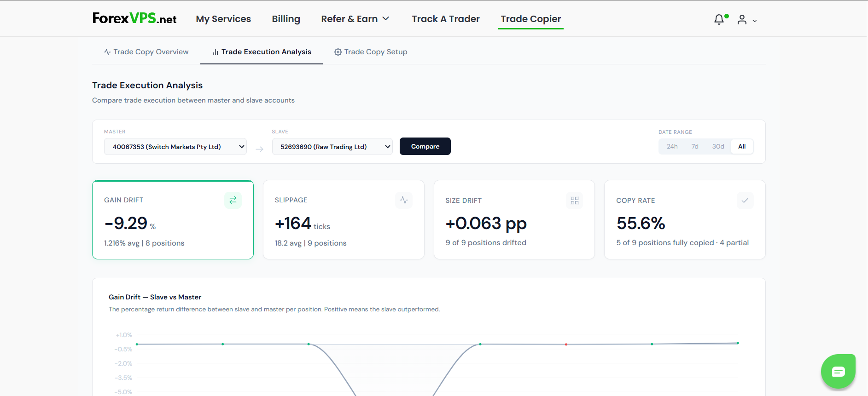Set the date range to 30d

[718, 146]
